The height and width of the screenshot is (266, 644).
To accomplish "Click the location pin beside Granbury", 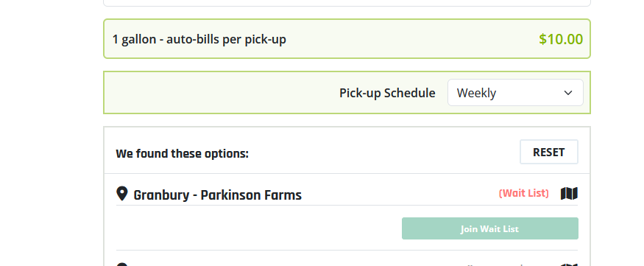I will [122, 193].
